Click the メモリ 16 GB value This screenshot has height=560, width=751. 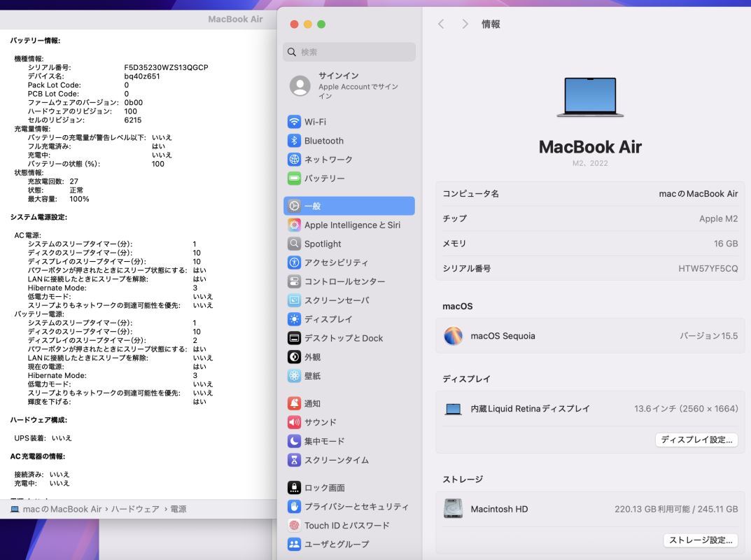(x=726, y=244)
